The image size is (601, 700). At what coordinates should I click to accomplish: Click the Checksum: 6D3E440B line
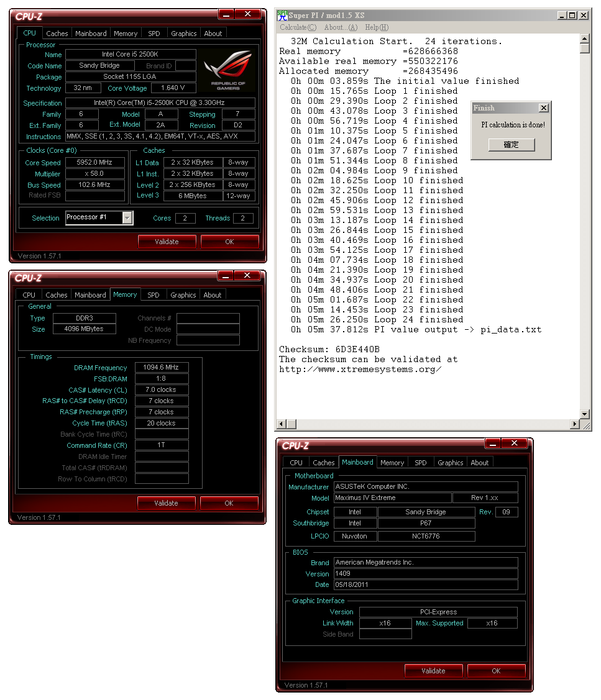pos(329,350)
